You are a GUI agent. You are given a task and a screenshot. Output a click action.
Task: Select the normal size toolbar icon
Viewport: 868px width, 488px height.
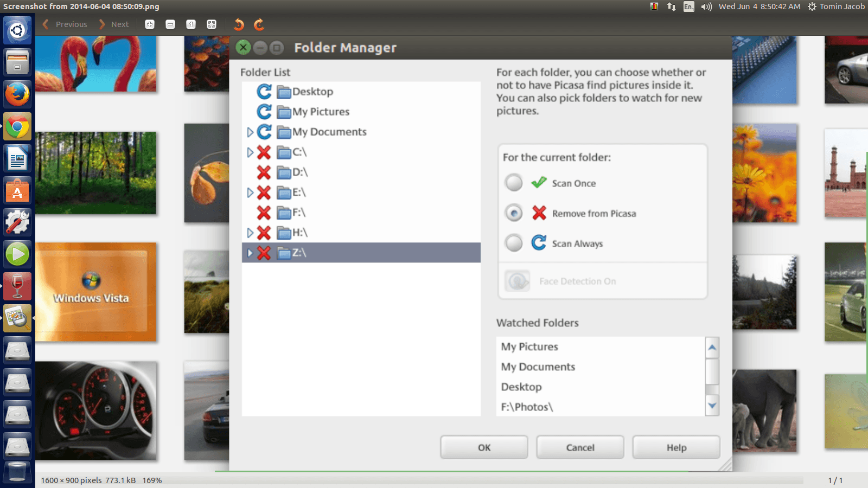[191, 24]
